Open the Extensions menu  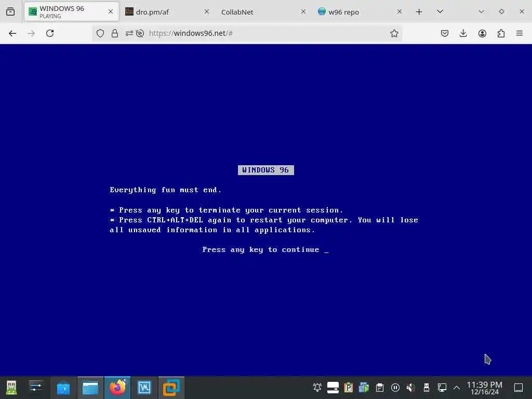(x=501, y=33)
